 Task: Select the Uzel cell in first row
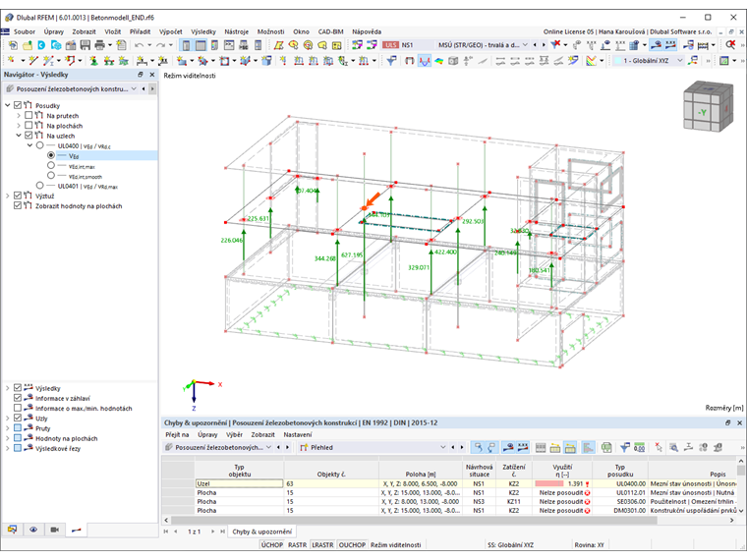click(239, 483)
